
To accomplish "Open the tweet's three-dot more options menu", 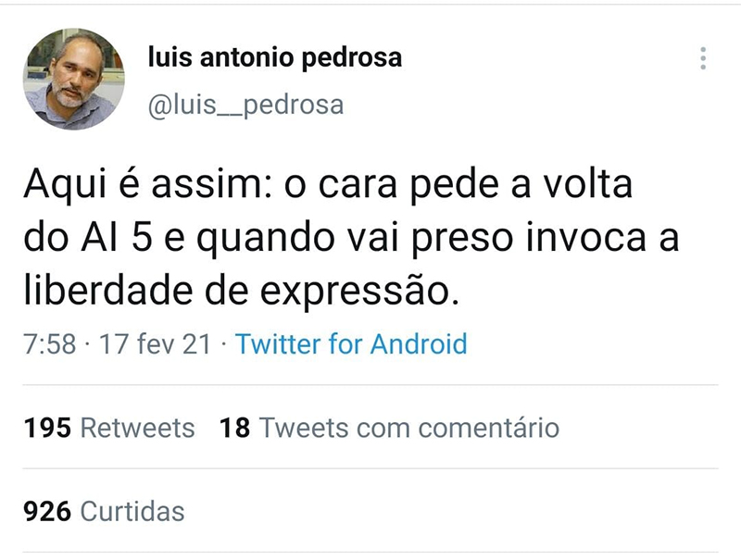I will [x=704, y=58].
